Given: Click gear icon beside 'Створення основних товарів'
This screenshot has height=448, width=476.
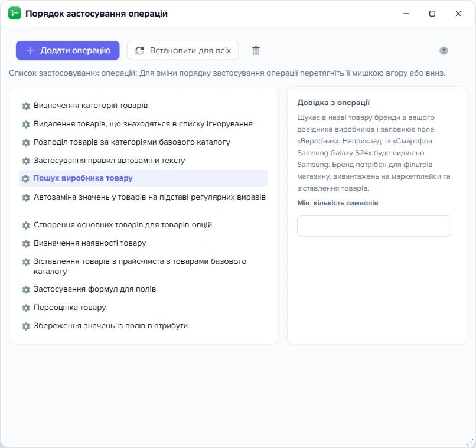Looking at the screenshot, I should 26,225.
